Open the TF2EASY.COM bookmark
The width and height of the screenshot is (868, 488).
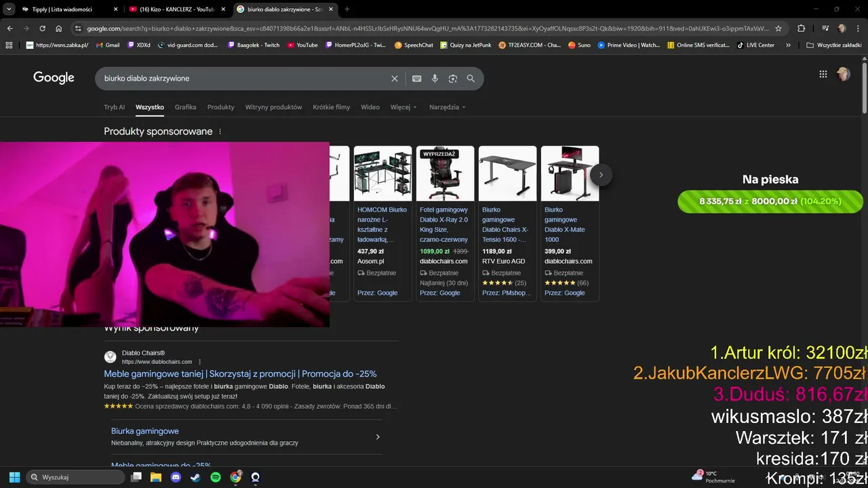pyautogui.click(x=530, y=45)
